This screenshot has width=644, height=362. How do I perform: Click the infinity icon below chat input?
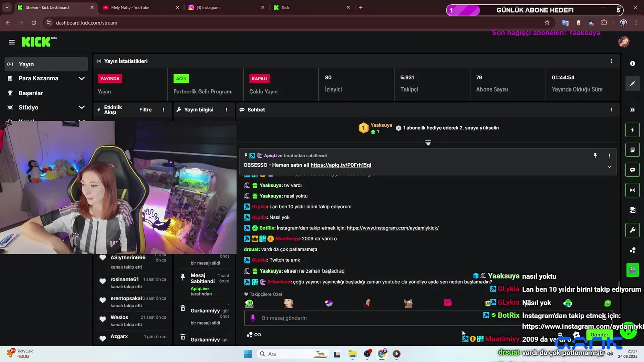(x=258, y=335)
